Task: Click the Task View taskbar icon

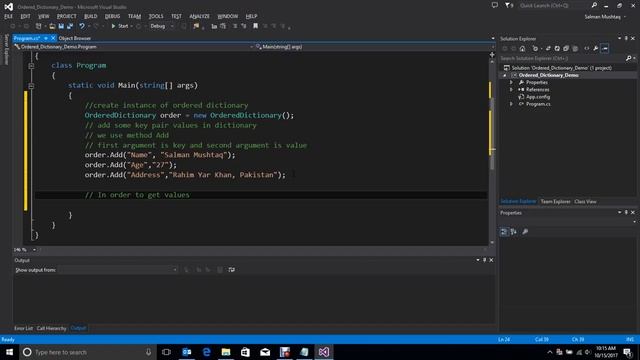Action: (x=166, y=352)
